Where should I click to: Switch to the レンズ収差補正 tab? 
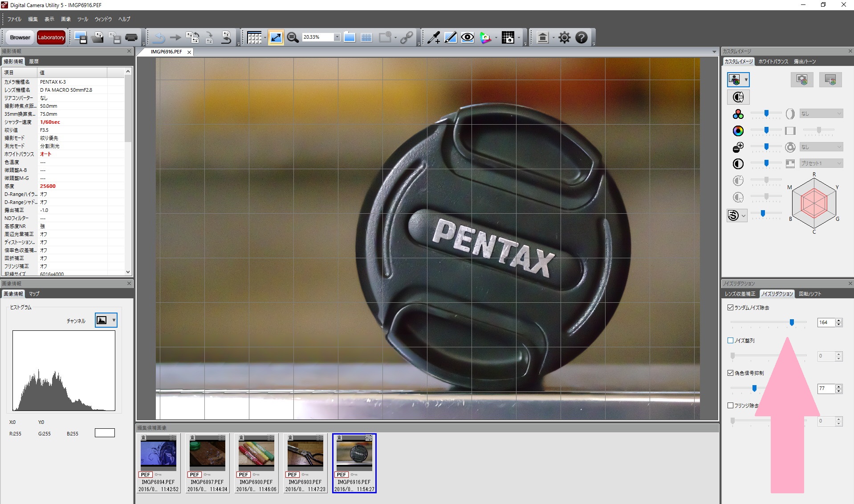coord(740,294)
